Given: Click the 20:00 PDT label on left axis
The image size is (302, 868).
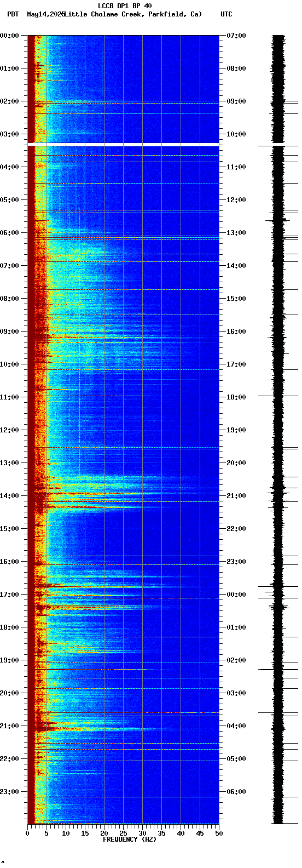Looking at the screenshot, I should click(9, 693).
